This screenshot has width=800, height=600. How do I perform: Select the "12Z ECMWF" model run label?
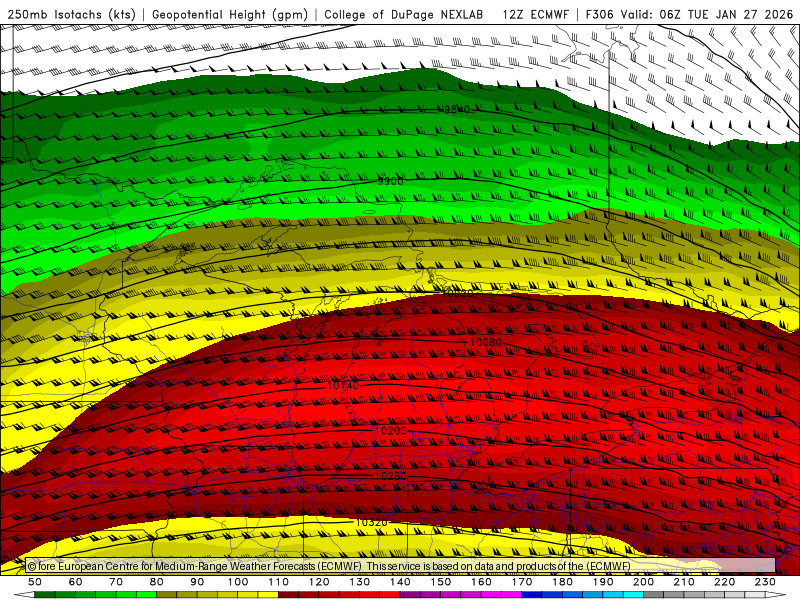click(x=535, y=14)
